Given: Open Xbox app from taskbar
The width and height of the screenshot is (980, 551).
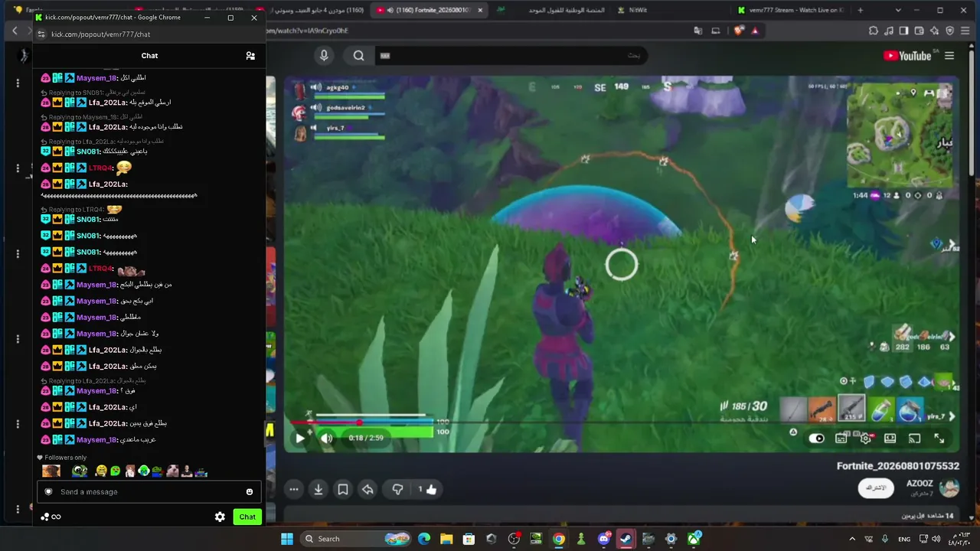Looking at the screenshot, I should point(694,539).
